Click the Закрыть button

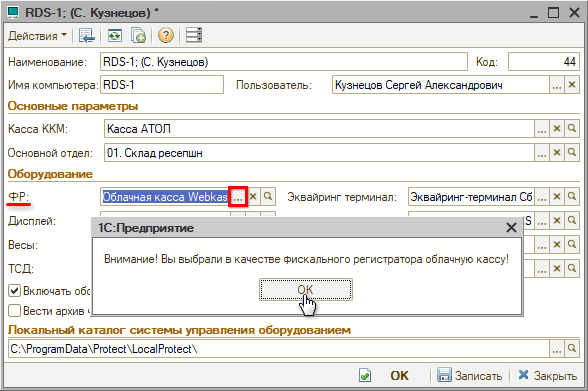click(548, 375)
